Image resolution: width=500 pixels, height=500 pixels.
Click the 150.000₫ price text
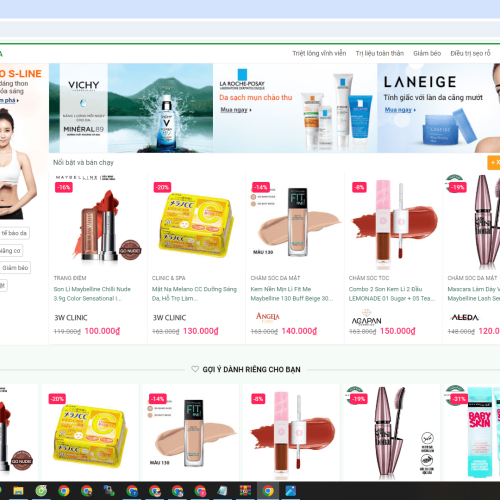[x=398, y=331]
